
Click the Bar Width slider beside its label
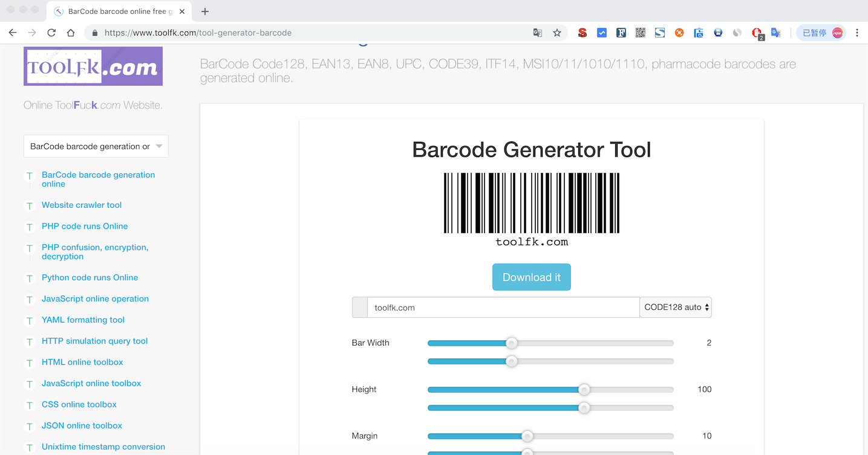tap(550, 343)
